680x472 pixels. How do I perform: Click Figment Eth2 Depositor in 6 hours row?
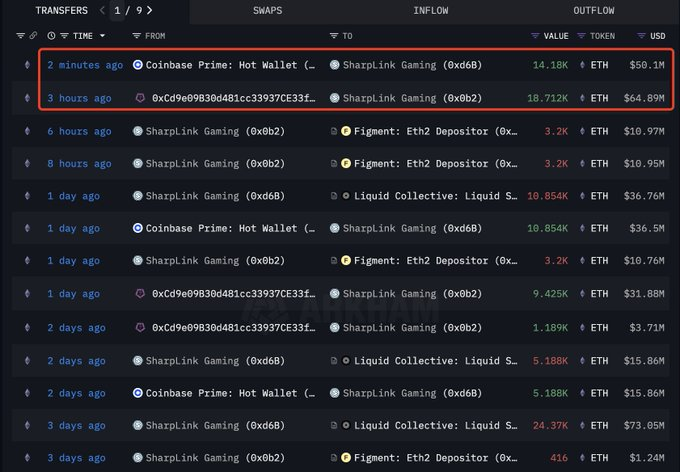[x=435, y=131]
